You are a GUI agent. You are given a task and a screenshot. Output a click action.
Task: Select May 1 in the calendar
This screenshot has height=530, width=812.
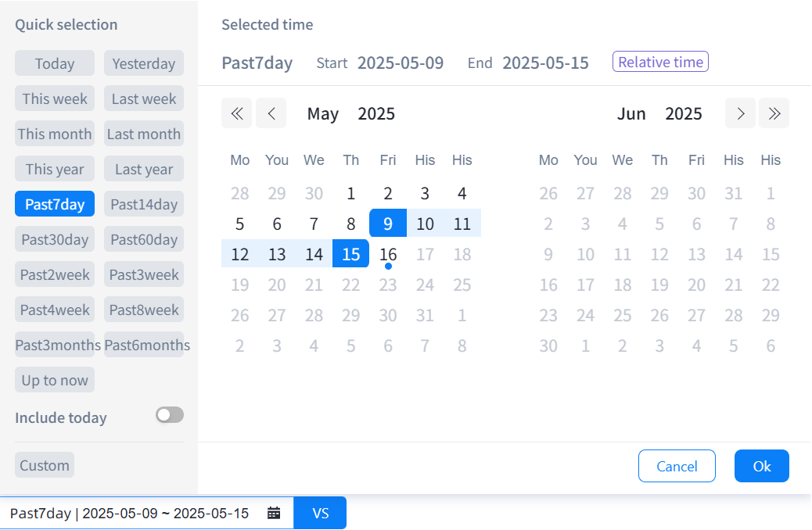click(x=351, y=193)
